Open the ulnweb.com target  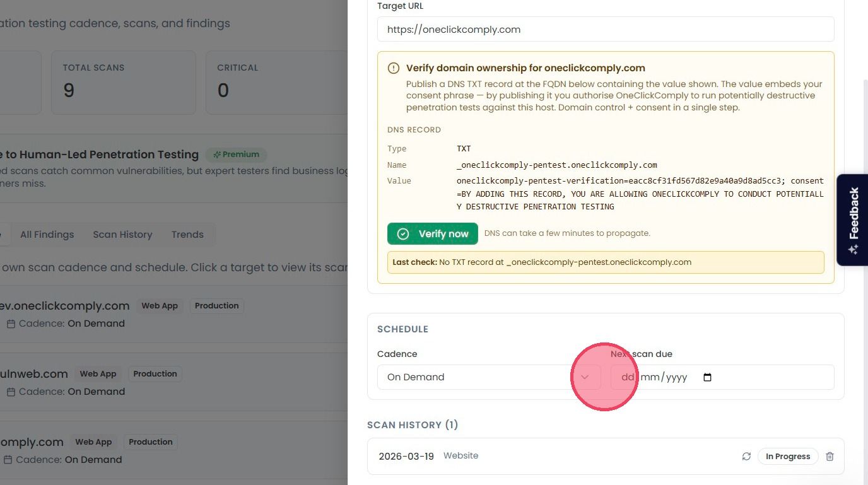(34, 374)
